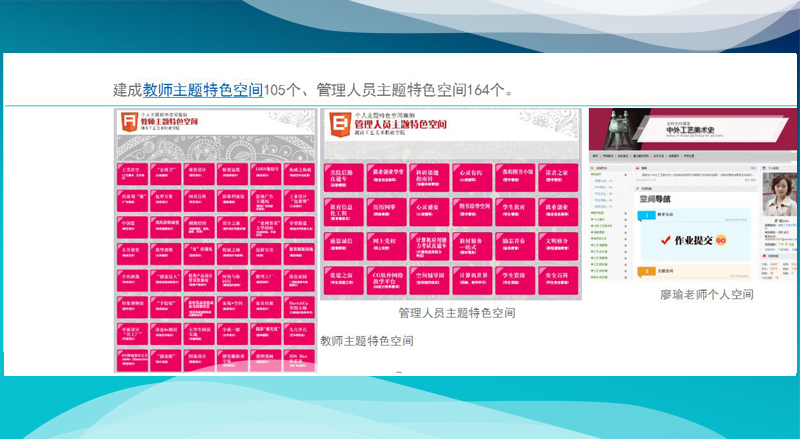Viewport: 800px width, 439px height.
Task: Click the 中外工艺美术史 course title
Action: tap(689, 130)
